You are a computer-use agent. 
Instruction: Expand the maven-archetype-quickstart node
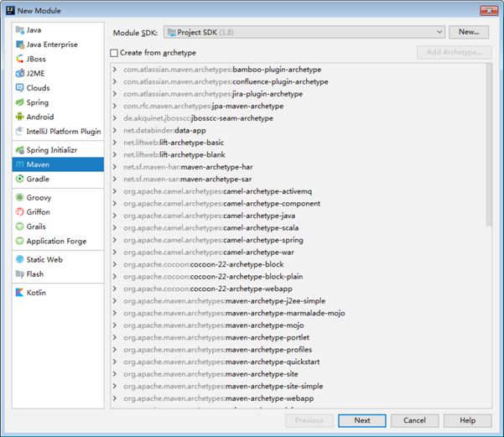point(114,362)
